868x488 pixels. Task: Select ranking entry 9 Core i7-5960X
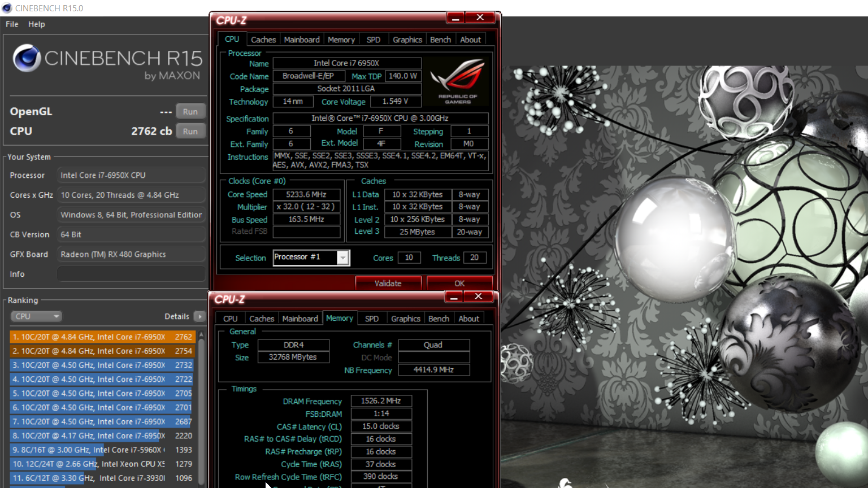pos(102,450)
